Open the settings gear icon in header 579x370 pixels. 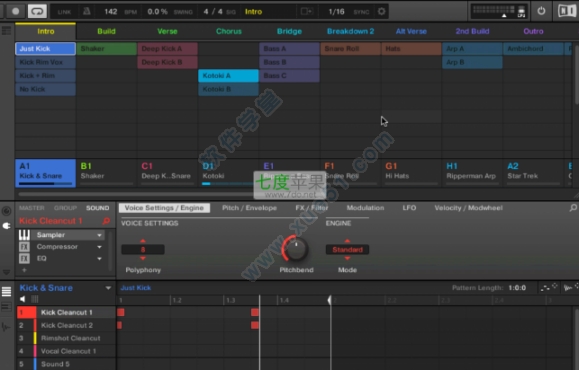click(381, 11)
